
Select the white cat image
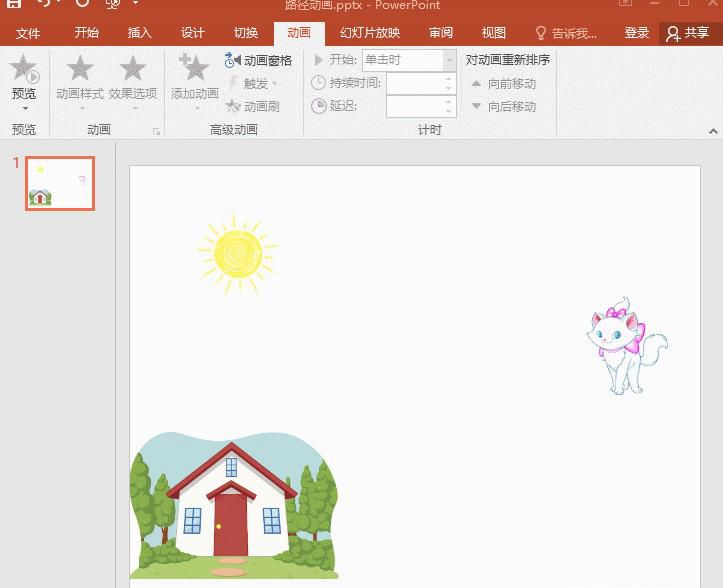pyautogui.click(x=627, y=346)
